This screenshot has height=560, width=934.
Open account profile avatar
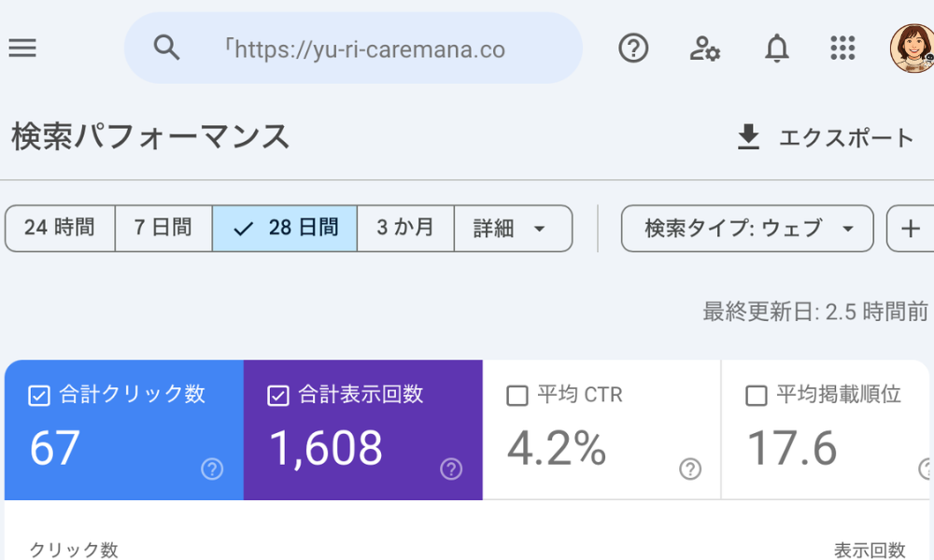[912, 49]
